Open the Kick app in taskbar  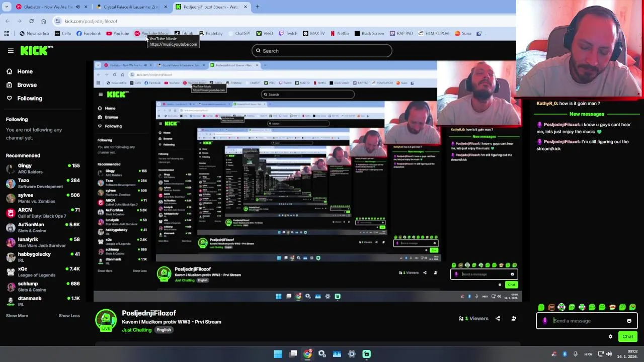point(367,354)
